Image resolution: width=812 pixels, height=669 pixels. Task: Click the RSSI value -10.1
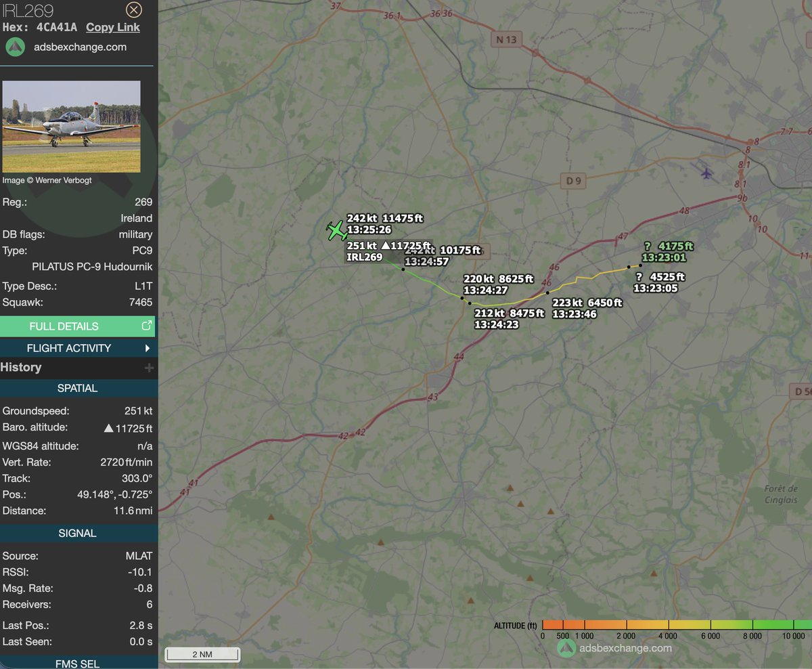[x=141, y=572]
